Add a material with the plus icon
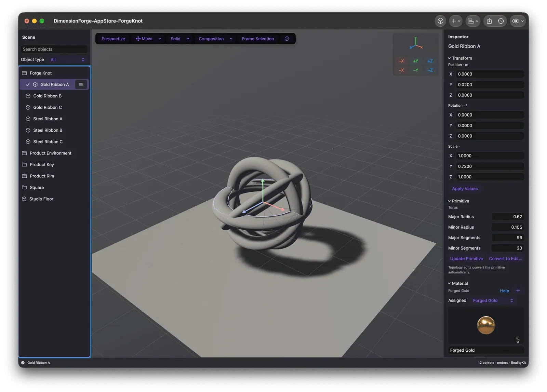The image size is (547, 392). (x=518, y=290)
